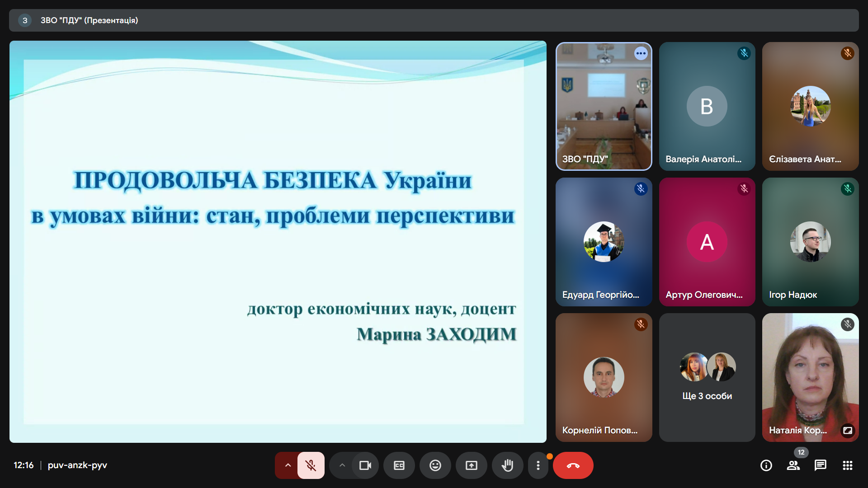Open options on ЗВО "ПДУ" tile

click(641, 53)
